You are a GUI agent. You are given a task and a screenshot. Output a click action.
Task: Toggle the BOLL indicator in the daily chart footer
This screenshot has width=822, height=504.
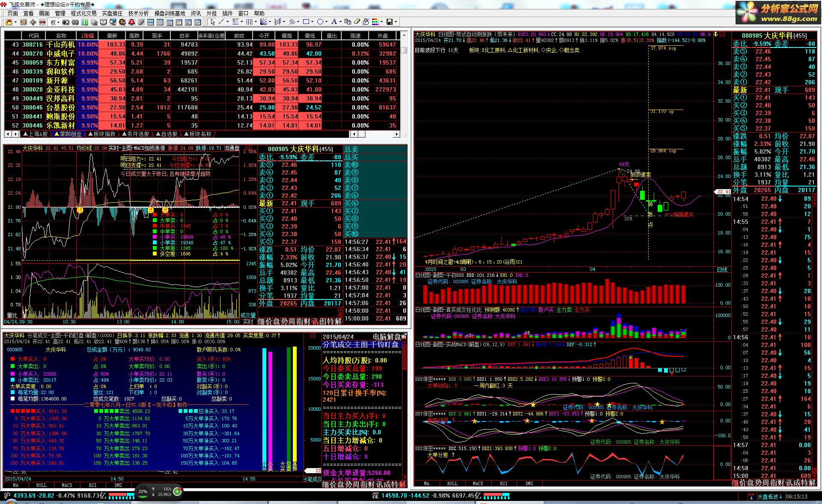(x=452, y=483)
